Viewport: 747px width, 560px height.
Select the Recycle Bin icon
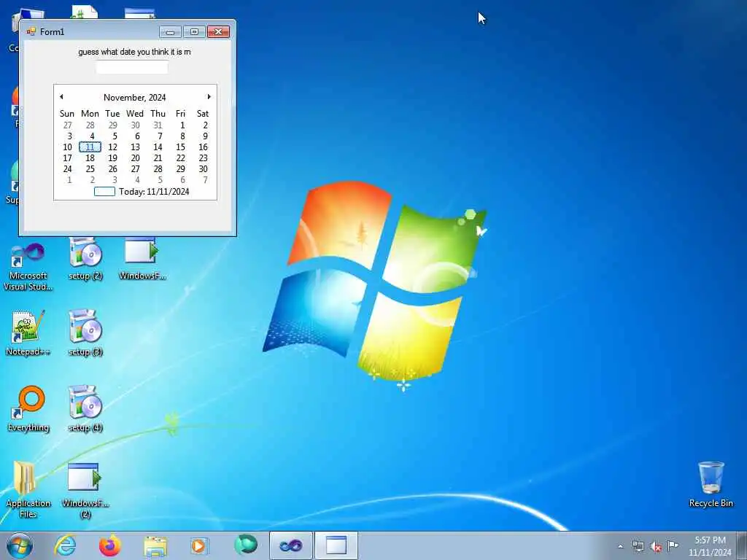(x=711, y=485)
